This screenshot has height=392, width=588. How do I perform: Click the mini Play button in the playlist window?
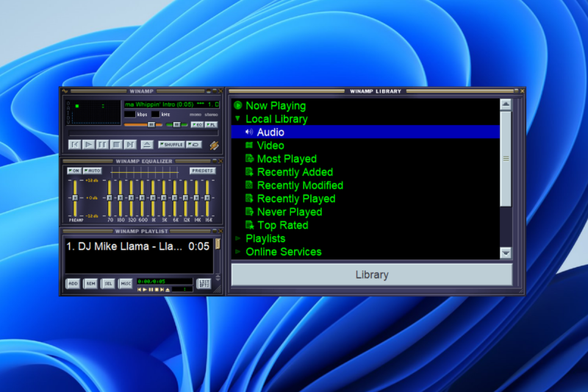[145, 290]
